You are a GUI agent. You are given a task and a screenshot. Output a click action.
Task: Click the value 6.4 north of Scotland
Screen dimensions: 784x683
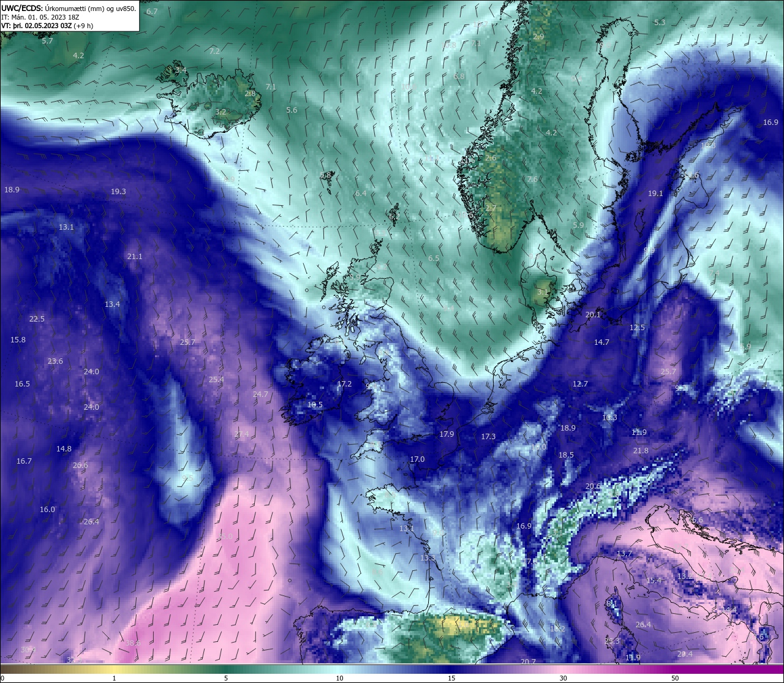click(x=361, y=194)
